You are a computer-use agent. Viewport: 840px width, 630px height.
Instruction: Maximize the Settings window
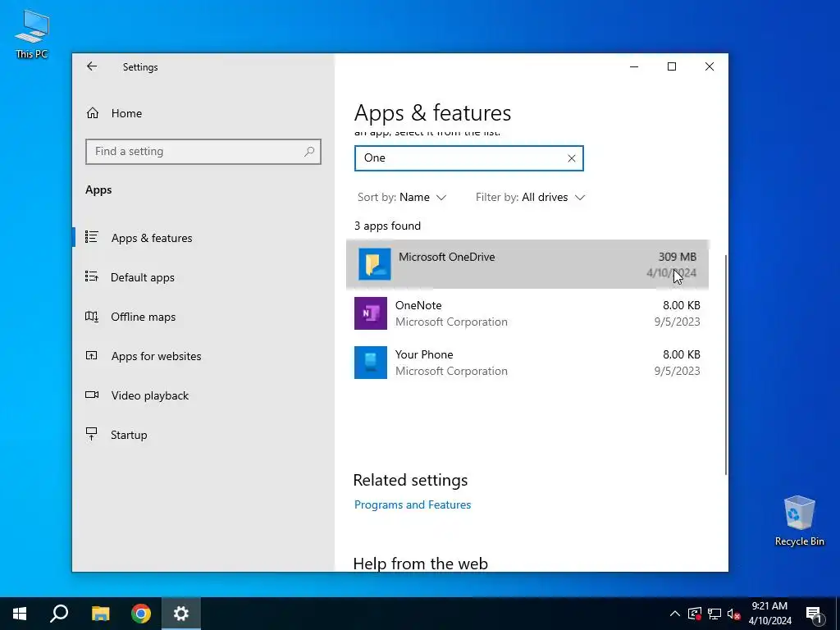tap(672, 66)
